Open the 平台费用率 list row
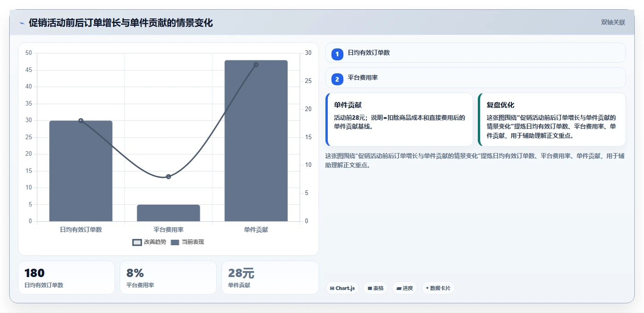The height and width of the screenshot is (313, 644). click(476, 78)
